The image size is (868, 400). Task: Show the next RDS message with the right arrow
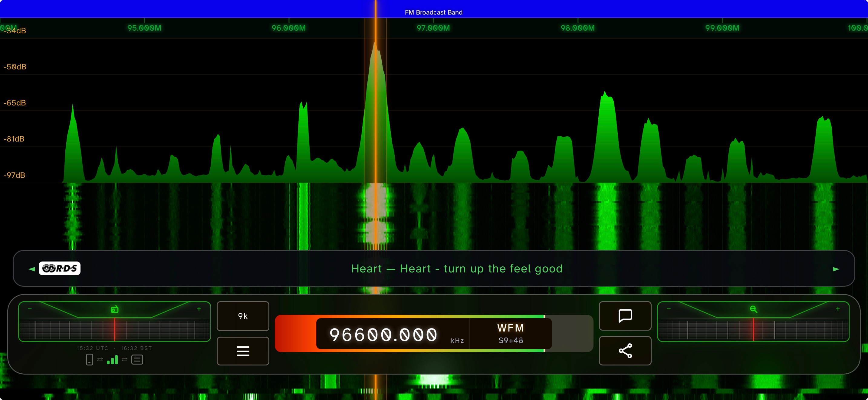coord(836,269)
